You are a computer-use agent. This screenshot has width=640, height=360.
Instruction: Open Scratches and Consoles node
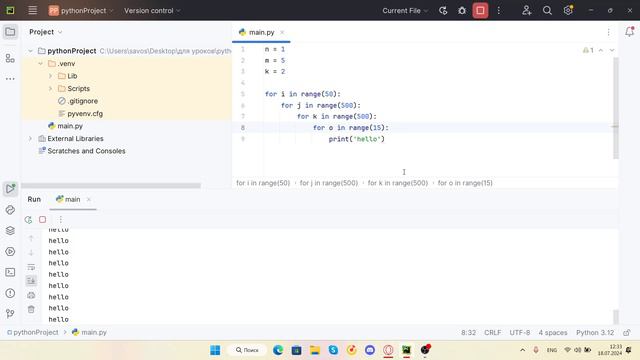click(82, 151)
